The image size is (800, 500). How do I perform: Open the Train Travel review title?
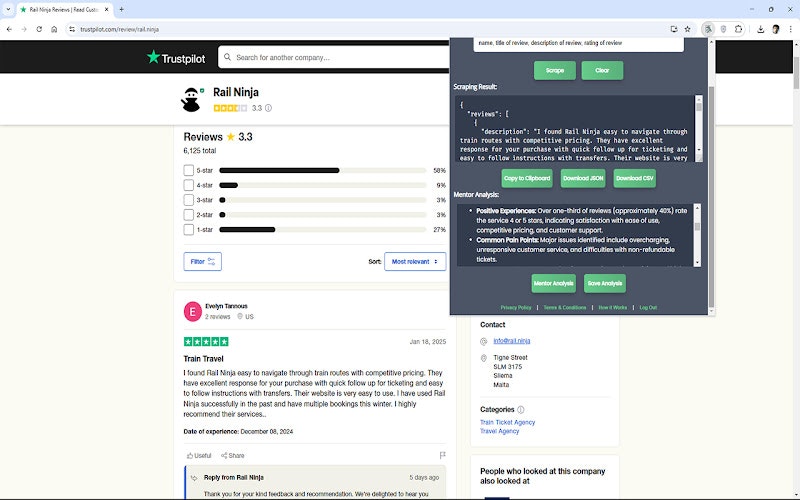(203, 359)
